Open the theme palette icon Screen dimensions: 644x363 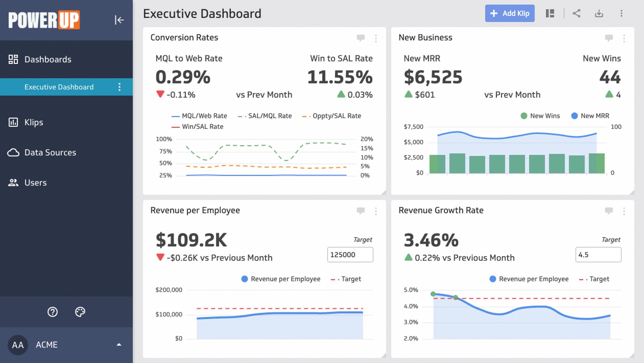(80, 312)
